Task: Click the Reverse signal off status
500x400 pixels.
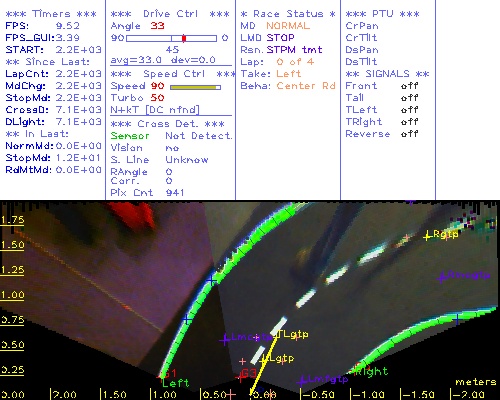Action: point(409,134)
